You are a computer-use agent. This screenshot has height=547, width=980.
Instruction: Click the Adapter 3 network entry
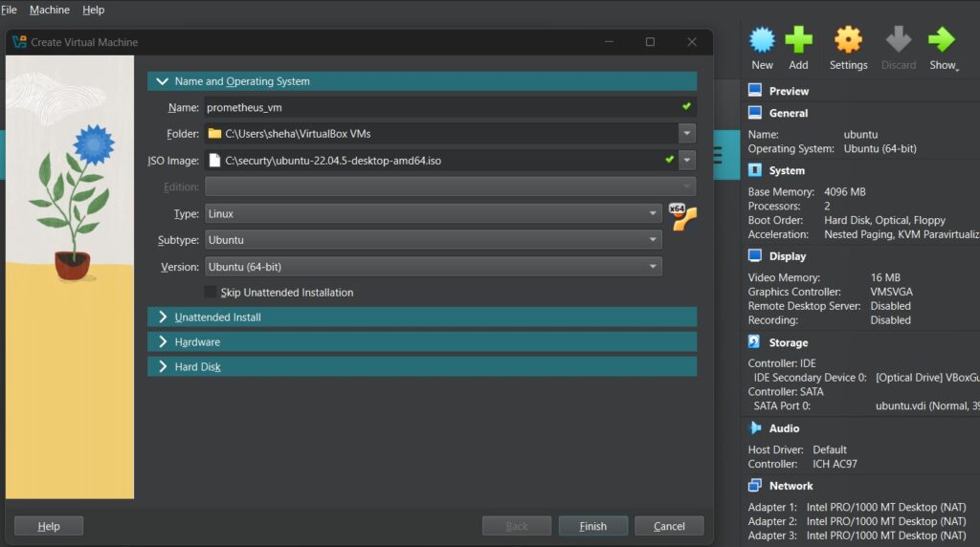(857, 536)
